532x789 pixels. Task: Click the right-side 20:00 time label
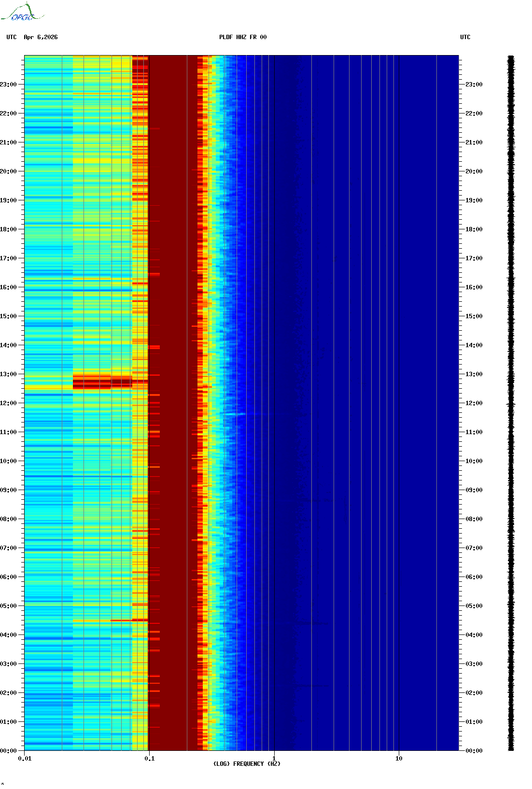pyautogui.click(x=474, y=171)
